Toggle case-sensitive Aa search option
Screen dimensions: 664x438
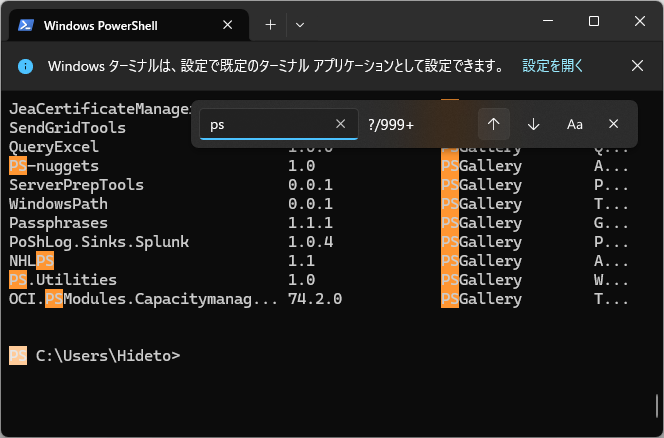(575, 124)
